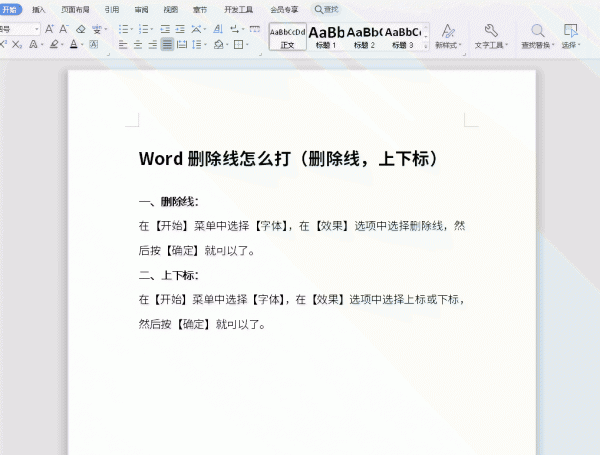Switch to the 引用 tab
Screen dimensions: 600x455
tap(112, 10)
